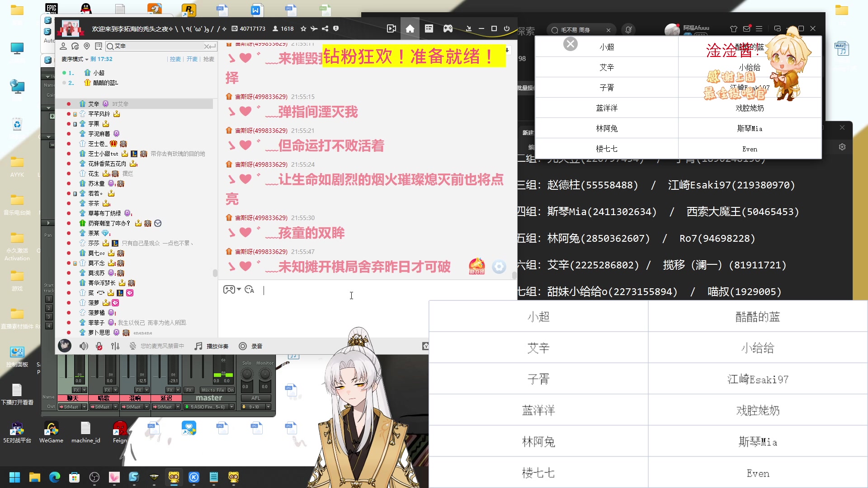Open FX dropdown arrow on 延迟 channel

click(x=178, y=390)
